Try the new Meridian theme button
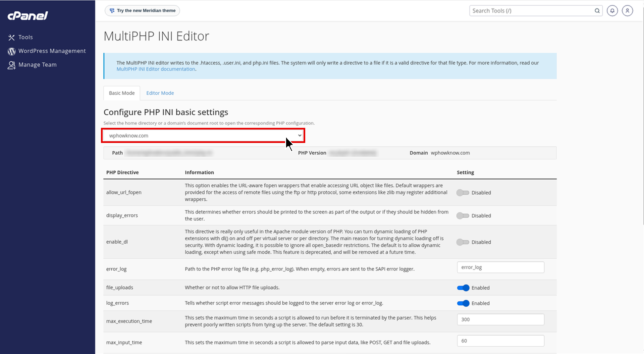 (x=142, y=11)
